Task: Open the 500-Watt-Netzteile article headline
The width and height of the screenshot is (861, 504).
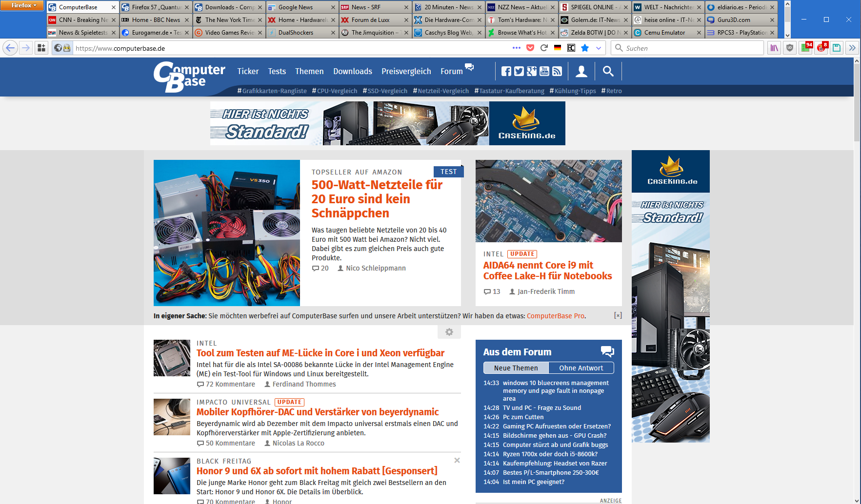Action: click(x=377, y=199)
